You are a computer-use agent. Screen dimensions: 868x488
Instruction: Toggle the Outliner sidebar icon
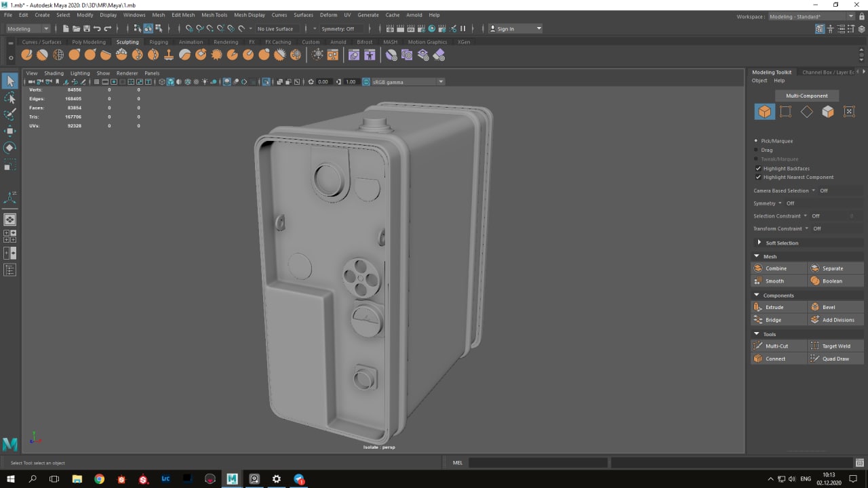pos(10,270)
